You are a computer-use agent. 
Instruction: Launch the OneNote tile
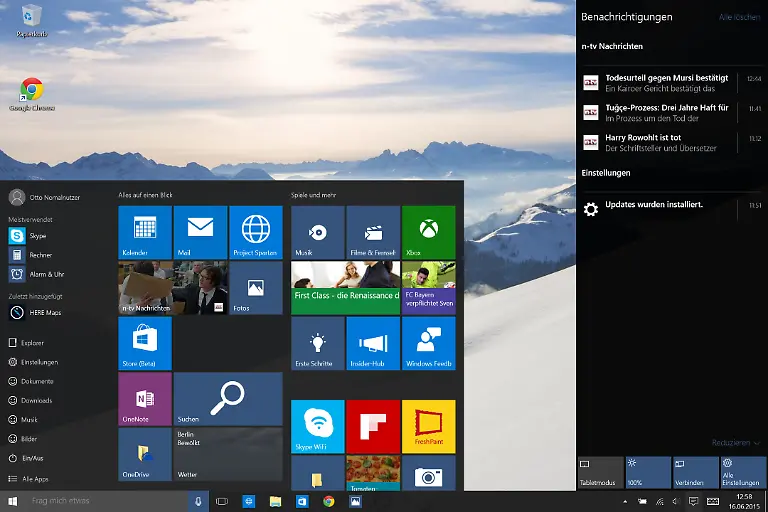coord(145,399)
